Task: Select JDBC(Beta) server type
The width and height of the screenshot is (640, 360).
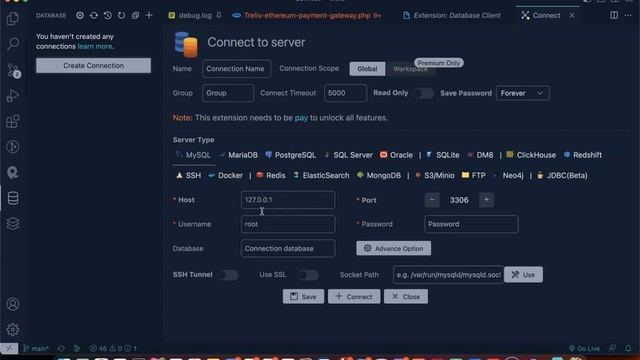Action: [x=562, y=176]
